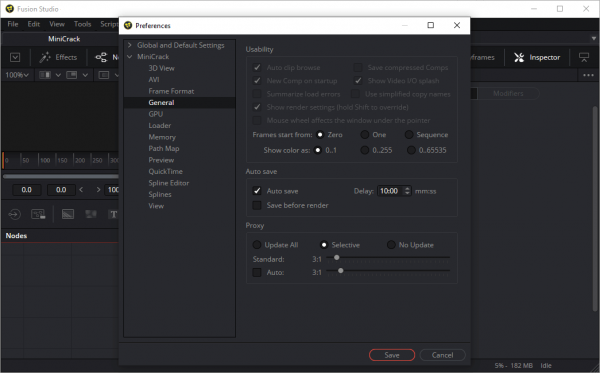600x373 pixels.
Task: Toggle the Auto save checkbox
Action: (257, 191)
